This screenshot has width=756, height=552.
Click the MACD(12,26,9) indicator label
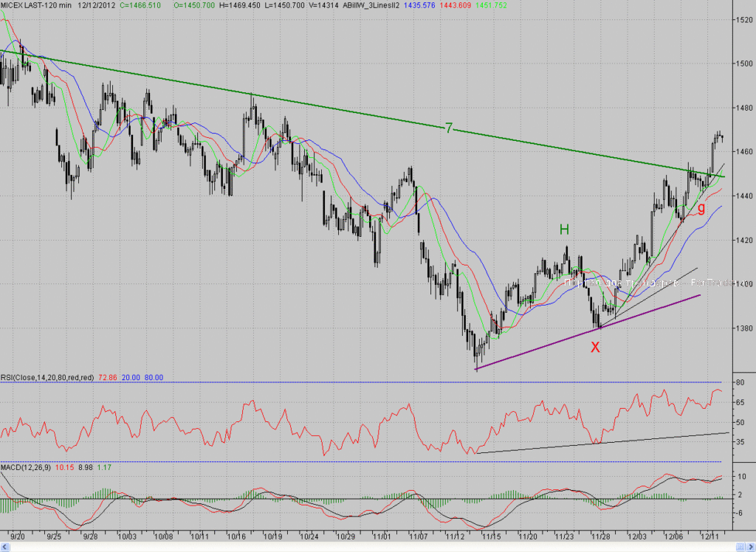[26, 468]
